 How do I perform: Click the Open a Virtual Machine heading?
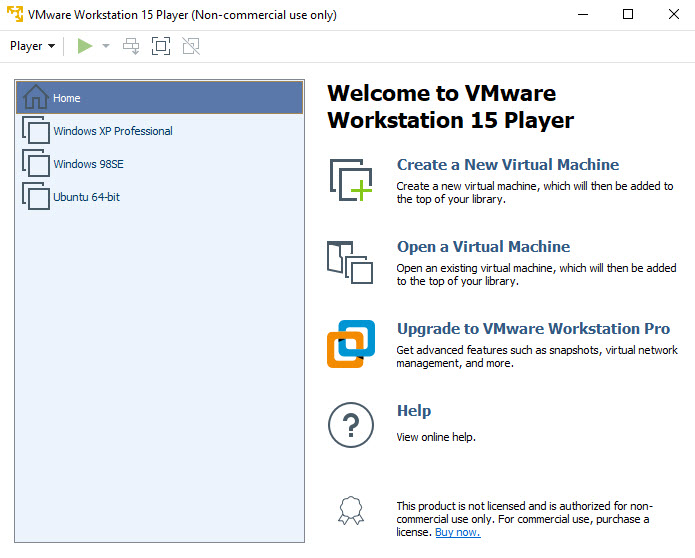483,247
